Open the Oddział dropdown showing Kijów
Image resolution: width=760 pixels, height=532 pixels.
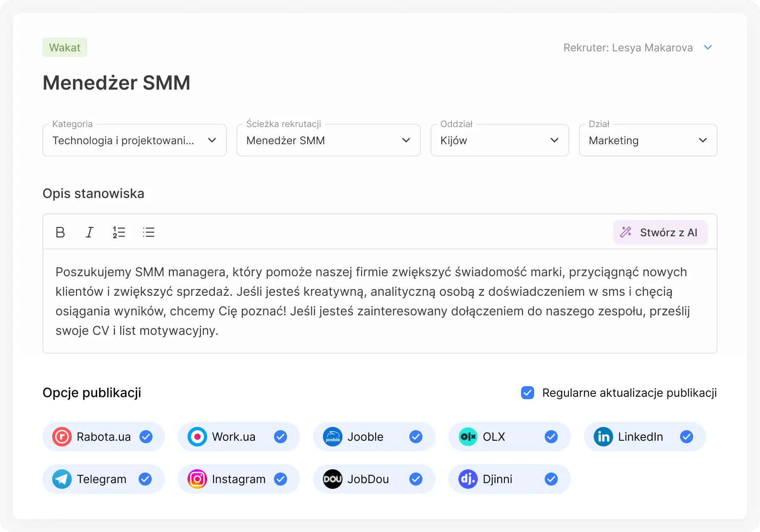tap(499, 141)
